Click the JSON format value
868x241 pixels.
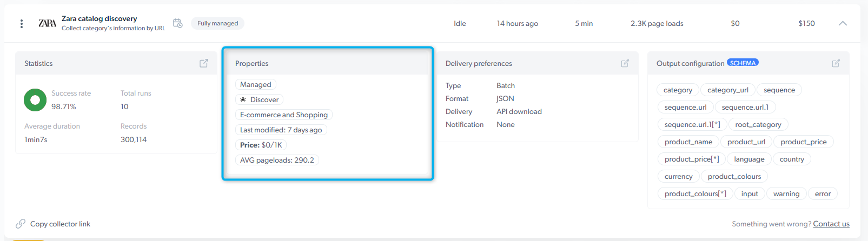tap(505, 98)
